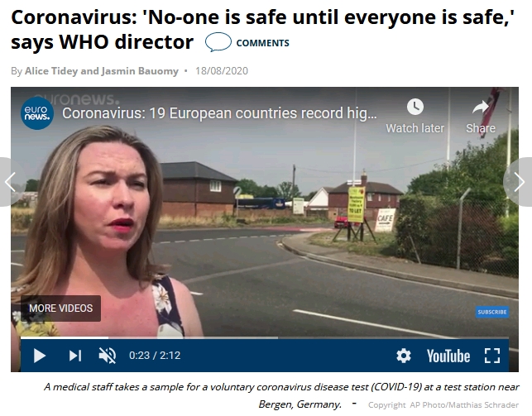Image resolution: width=532 pixels, height=416 pixels.
Task: Click the blue SUBSCRIBE button
Action: (x=492, y=312)
